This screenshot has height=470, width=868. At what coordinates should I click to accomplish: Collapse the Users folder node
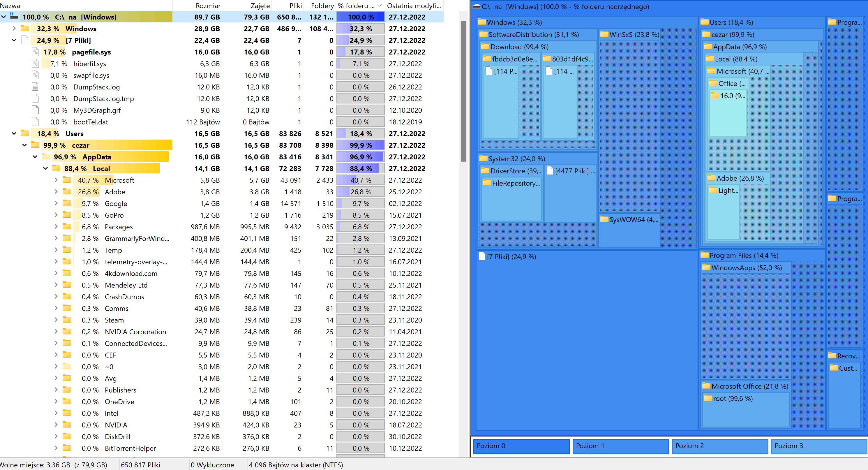pos(14,133)
